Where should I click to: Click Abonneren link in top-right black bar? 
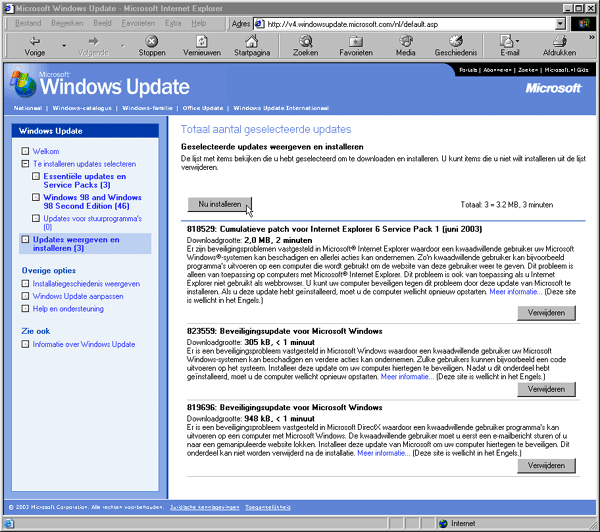(x=497, y=70)
